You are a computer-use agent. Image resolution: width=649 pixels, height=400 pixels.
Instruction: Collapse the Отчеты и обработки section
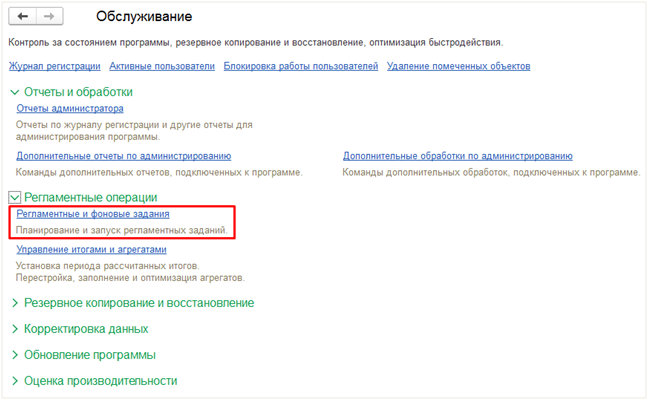[15, 92]
